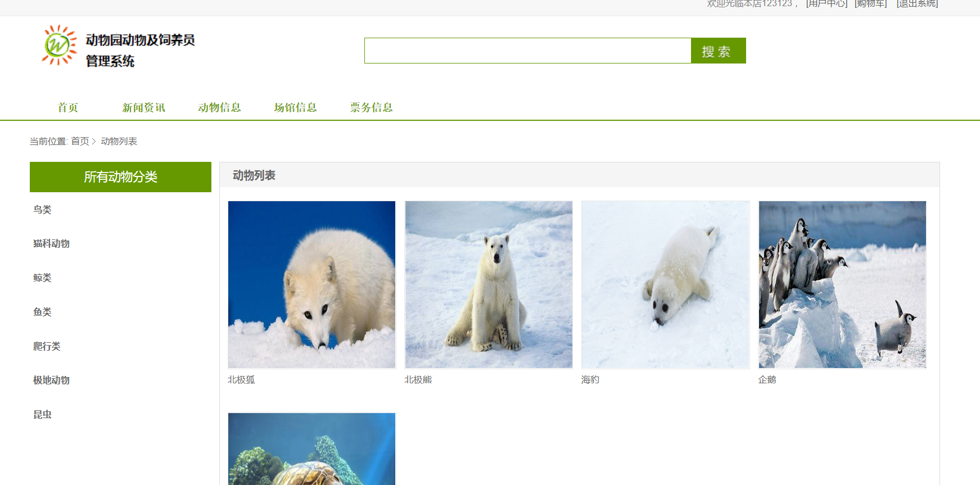This screenshot has height=485, width=980.
Task: Click the 企鹅 name link
Action: click(767, 379)
